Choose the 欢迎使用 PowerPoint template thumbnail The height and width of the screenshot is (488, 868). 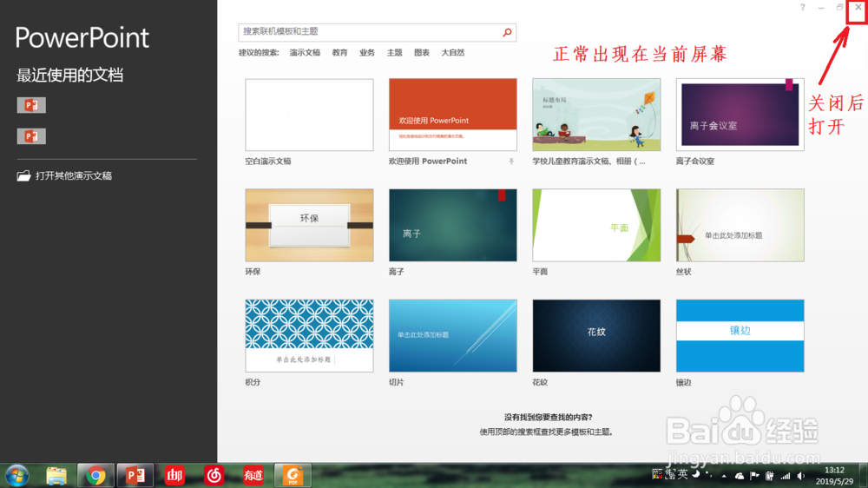click(453, 115)
